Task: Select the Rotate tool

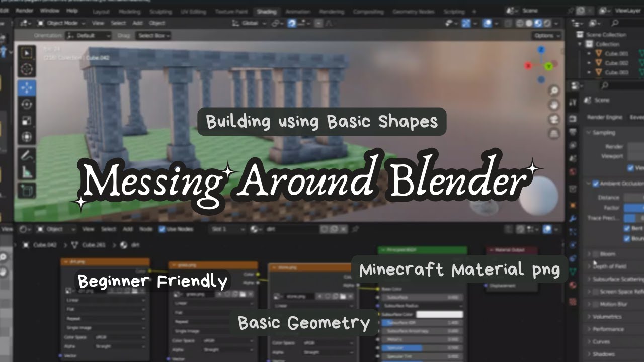Action: click(27, 104)
